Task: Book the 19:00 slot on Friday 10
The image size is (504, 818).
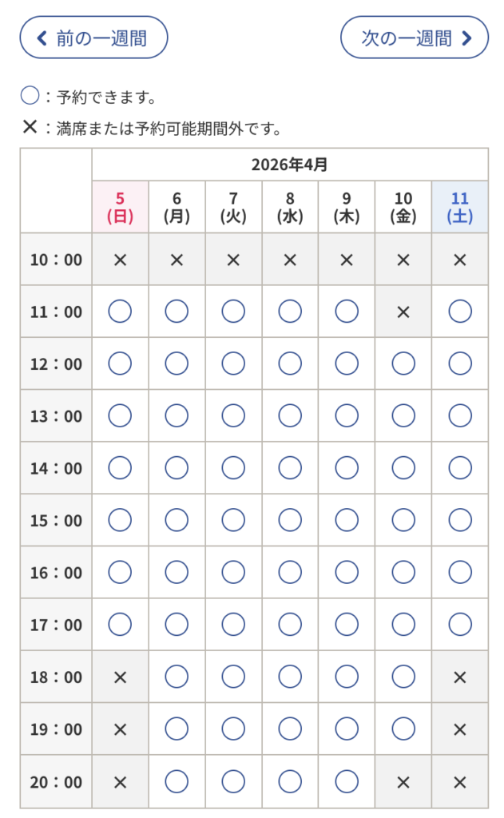Action: click(x=403, y=729)
